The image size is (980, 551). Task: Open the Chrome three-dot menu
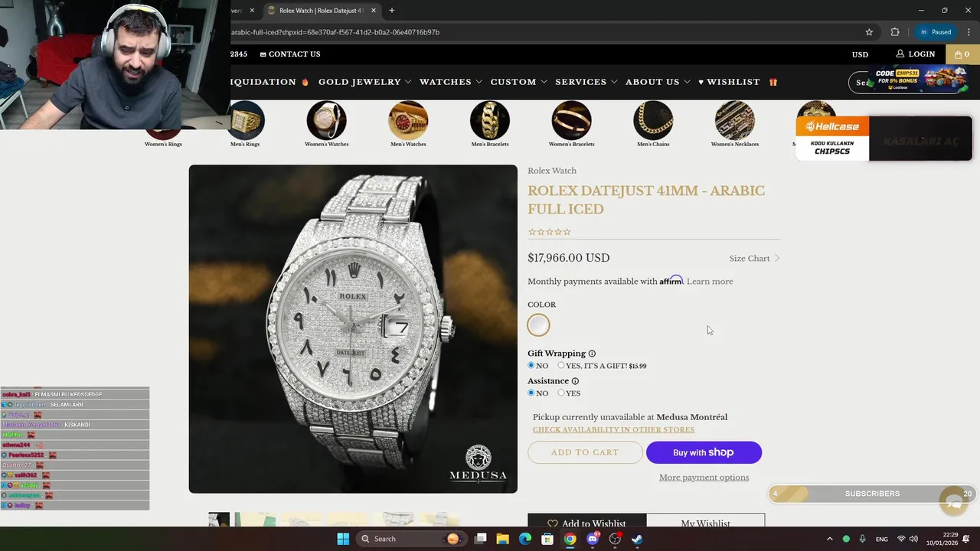pyautogui.click(x=969, y=32)
